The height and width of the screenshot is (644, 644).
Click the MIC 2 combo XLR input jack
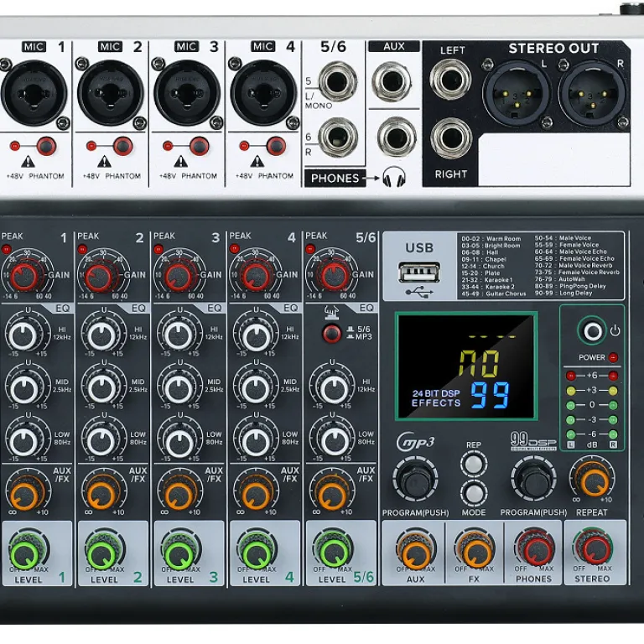click(x=110, y=93)
